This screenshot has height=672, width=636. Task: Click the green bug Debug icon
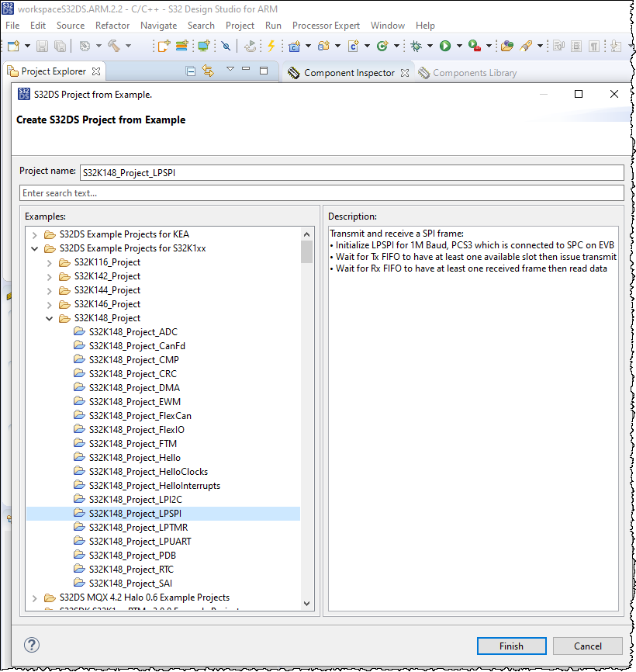coord(416,46)
